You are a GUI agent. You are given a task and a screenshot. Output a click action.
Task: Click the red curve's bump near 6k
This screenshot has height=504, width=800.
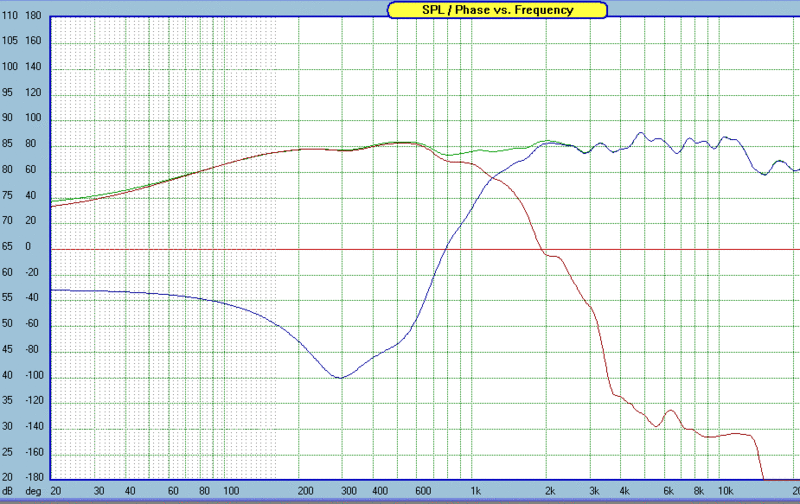pos(671,411)
